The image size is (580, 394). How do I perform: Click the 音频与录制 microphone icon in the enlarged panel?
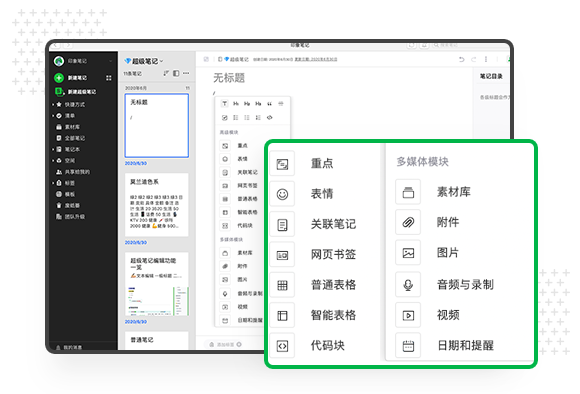408,284
